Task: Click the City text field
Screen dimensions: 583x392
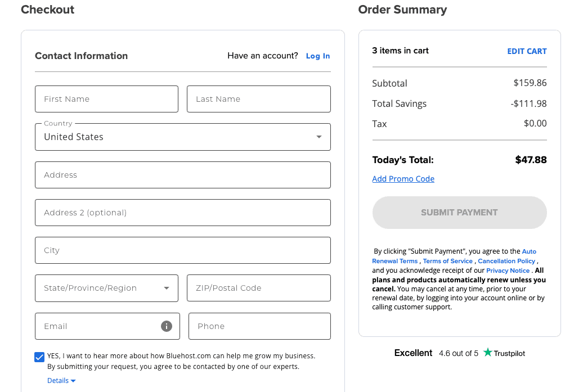Action: coord(182,250)
